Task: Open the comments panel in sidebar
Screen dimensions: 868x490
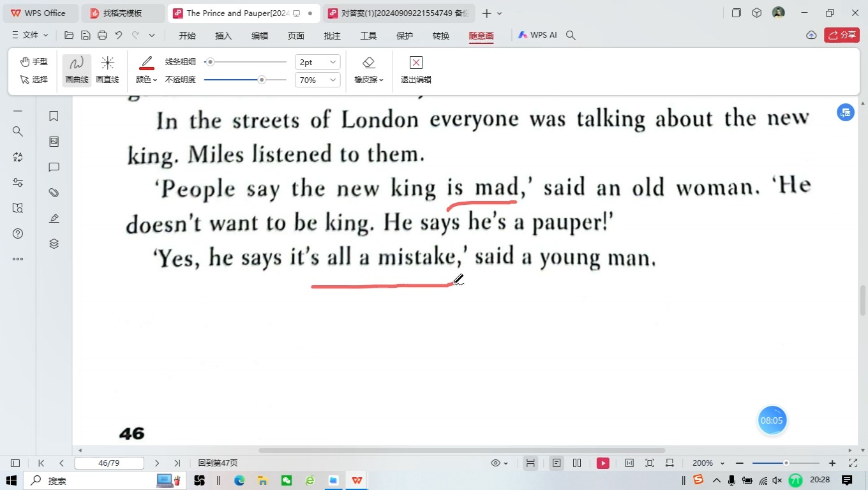Action: [x=54, y=167]
